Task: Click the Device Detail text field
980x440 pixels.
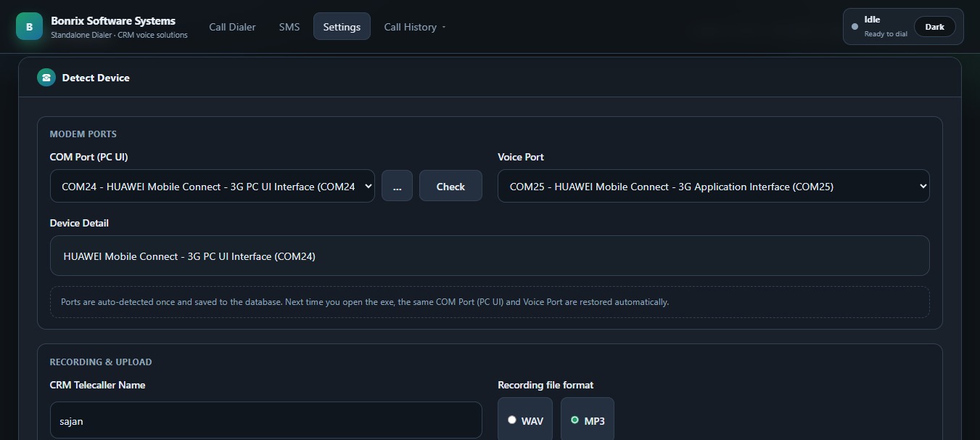Action: tap(490, 256)
